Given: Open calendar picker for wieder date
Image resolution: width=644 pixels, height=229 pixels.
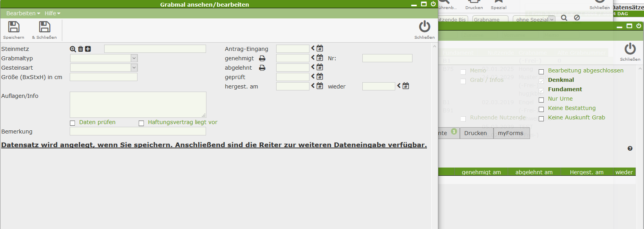Looking at the screenshot, I should [406, 86].
